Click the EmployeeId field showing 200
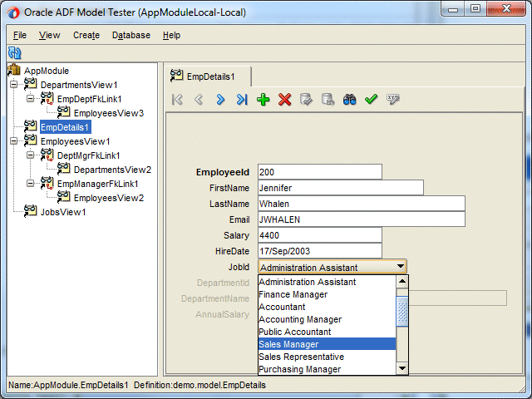532x399 pixels. point(319,172)
